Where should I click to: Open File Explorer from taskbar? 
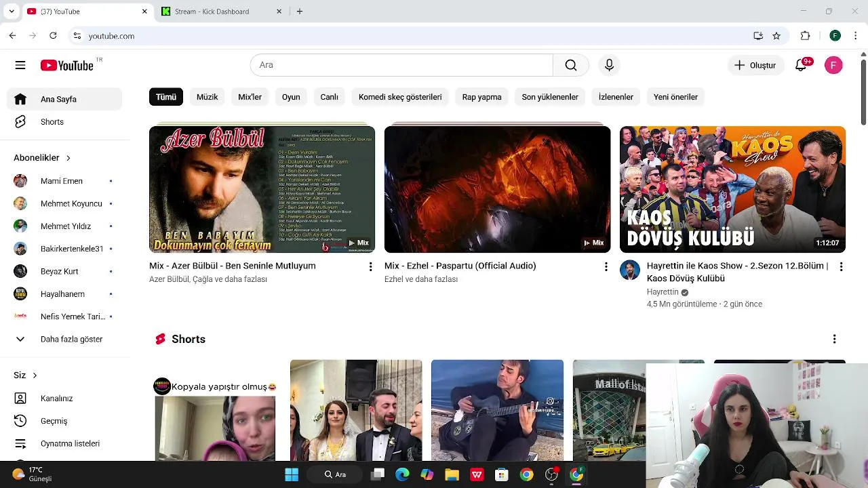tap(452, 474)
